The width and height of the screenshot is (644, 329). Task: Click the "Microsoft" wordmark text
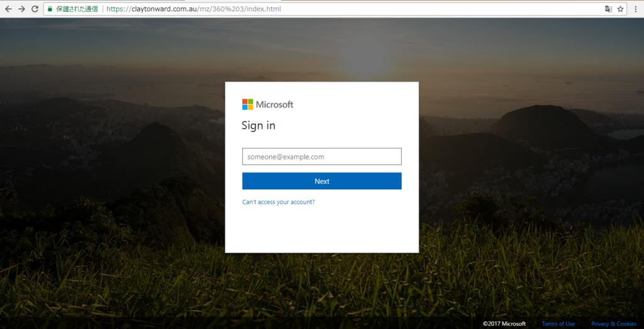point(274,104)
